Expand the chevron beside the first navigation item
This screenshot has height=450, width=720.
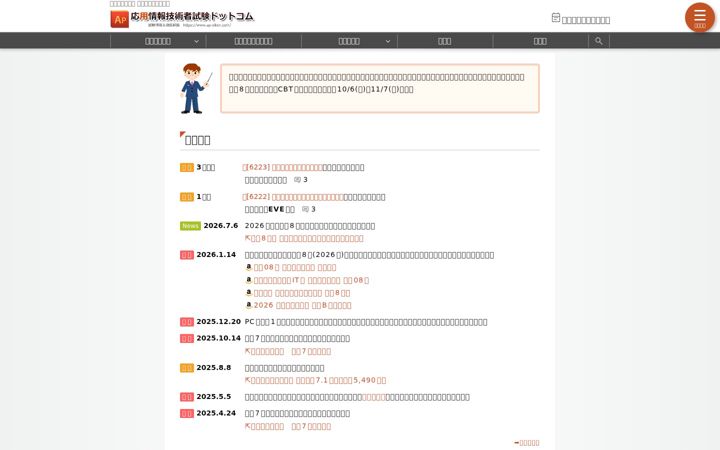pyautogui.click(x=197, y=41)
